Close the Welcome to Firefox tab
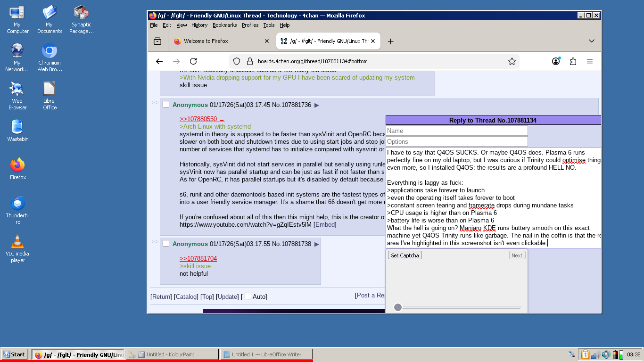The image size is (644, 362). click(267, 41)
